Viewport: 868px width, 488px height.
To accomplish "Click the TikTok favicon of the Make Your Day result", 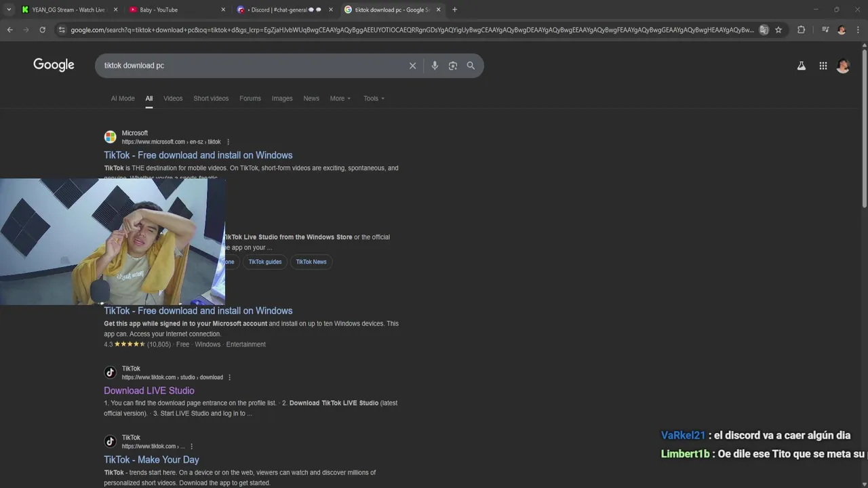I will click(x=110, y=441).
